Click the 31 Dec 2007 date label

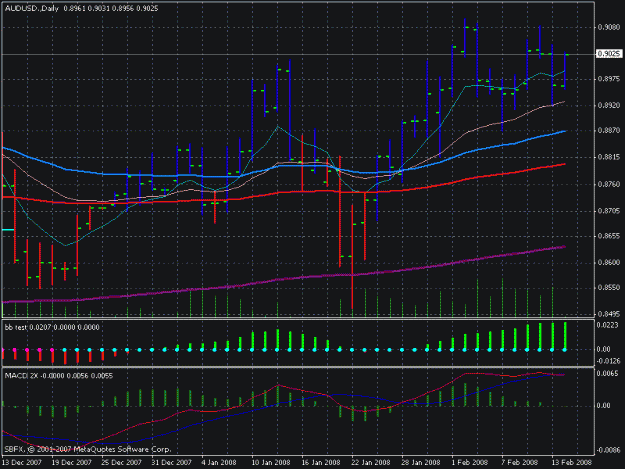(x=171, y=463)
